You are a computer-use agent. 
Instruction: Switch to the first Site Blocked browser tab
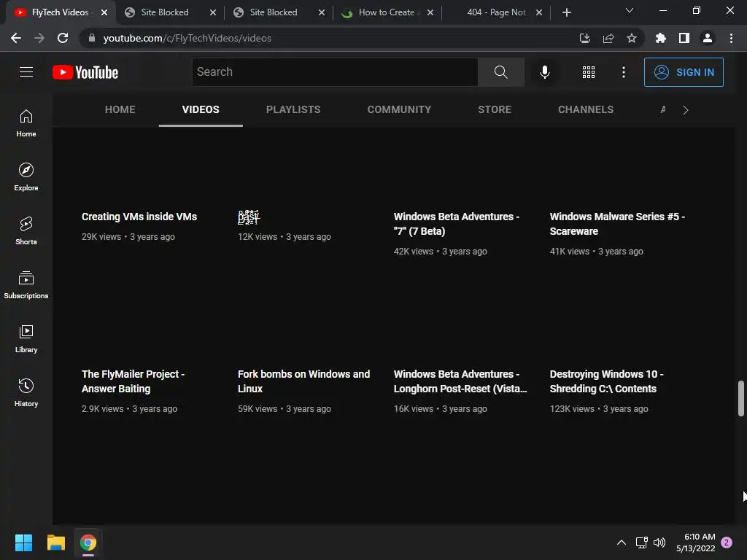point(164,12)
